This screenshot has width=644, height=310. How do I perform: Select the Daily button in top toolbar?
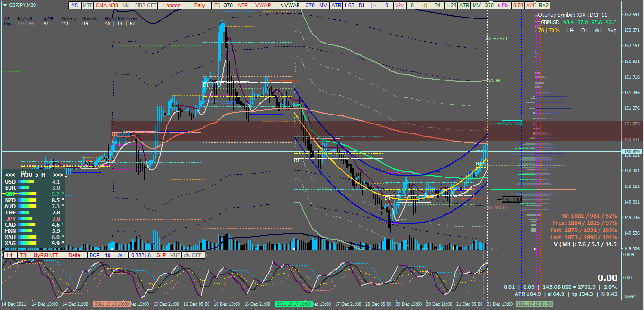coord(200,5)
